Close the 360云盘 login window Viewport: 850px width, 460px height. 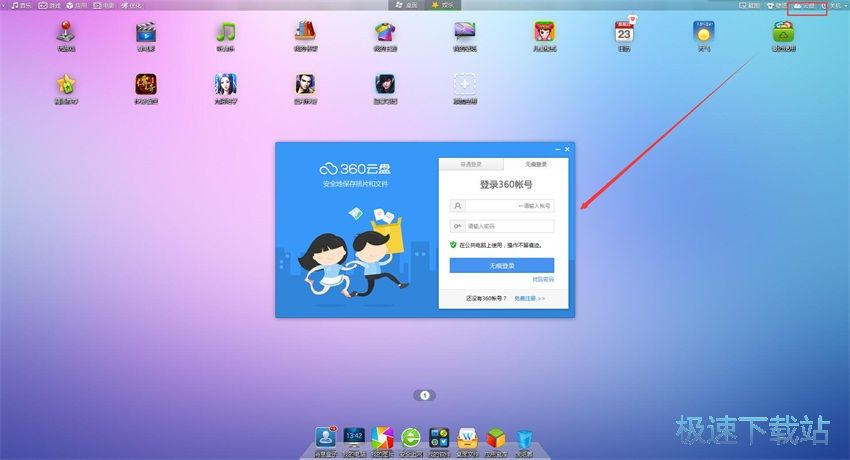(567, 149)
